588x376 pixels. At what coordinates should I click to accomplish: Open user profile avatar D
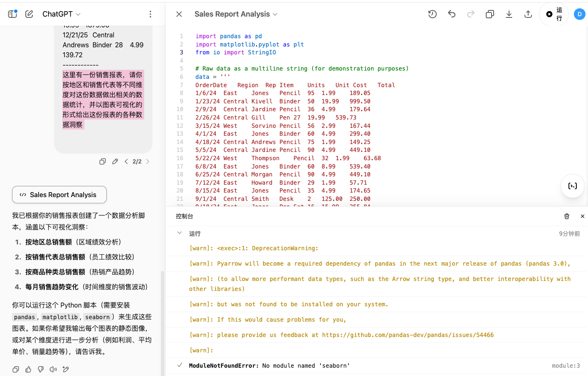coord(580,14)
